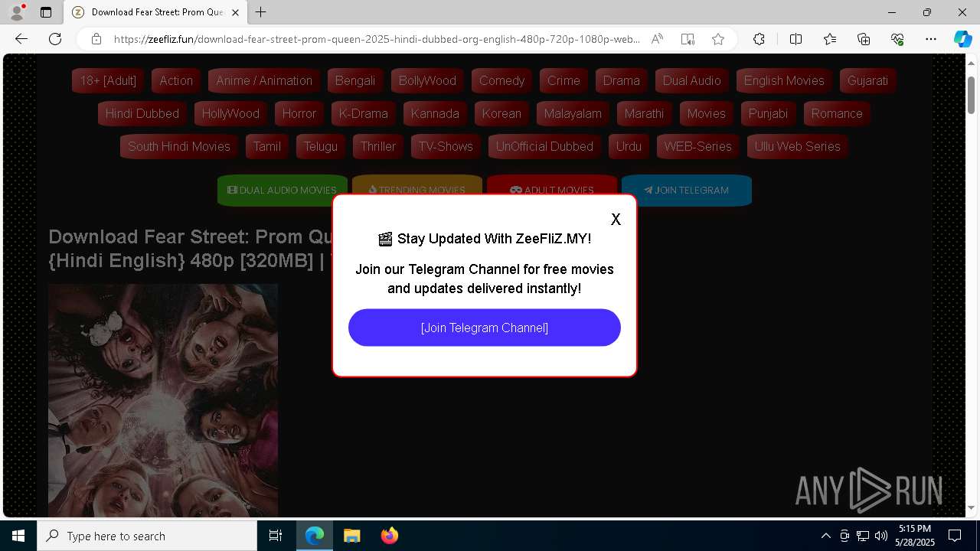Screen dimensions: 980x551
Task: Open the 18+ [Adult] category
Action: tap(108, 80)
